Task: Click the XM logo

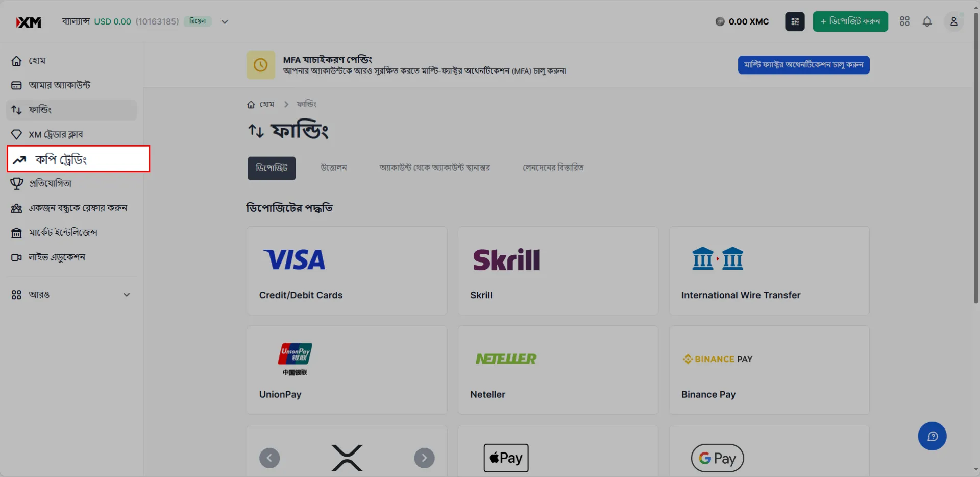Action: pyautogui.click(x=29, y=22)
